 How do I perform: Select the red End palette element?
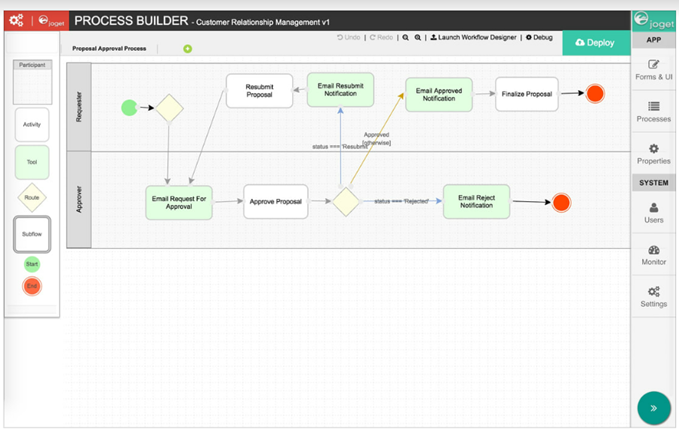point(32,286)
